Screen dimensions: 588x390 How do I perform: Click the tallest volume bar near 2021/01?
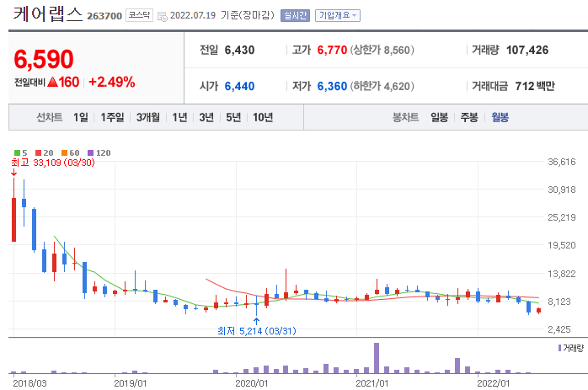coord(377,358)
